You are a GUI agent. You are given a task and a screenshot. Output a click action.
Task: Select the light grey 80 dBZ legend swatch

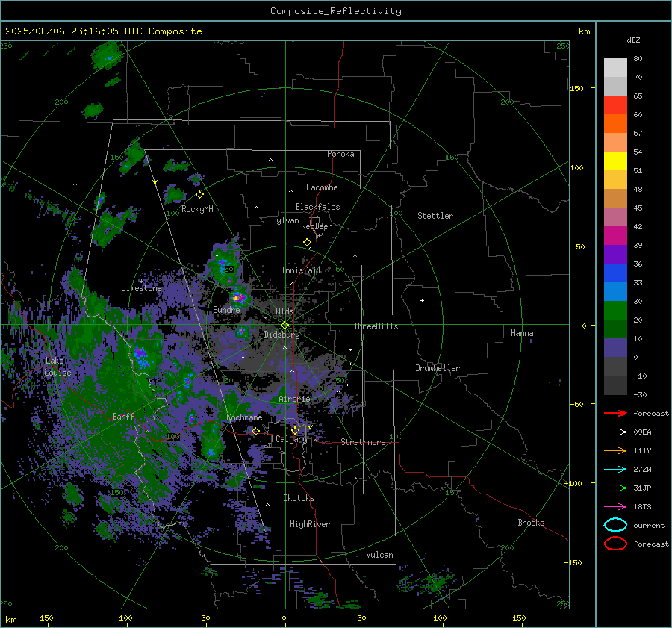click(615, 67)
